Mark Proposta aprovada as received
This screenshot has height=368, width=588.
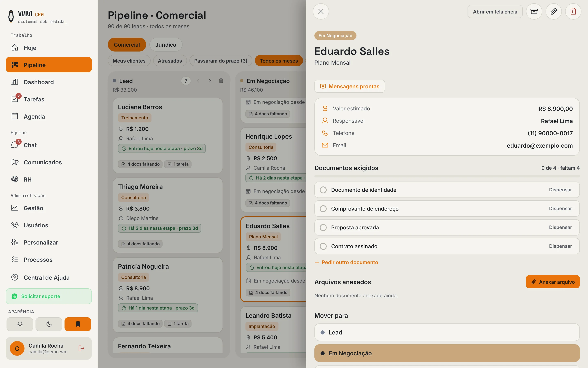click(x=323, y=227)
